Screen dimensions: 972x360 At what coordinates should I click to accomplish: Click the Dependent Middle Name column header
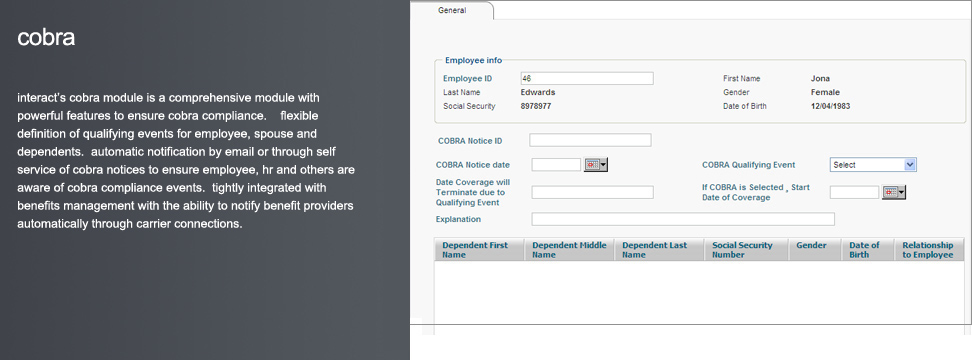point(569,250)
